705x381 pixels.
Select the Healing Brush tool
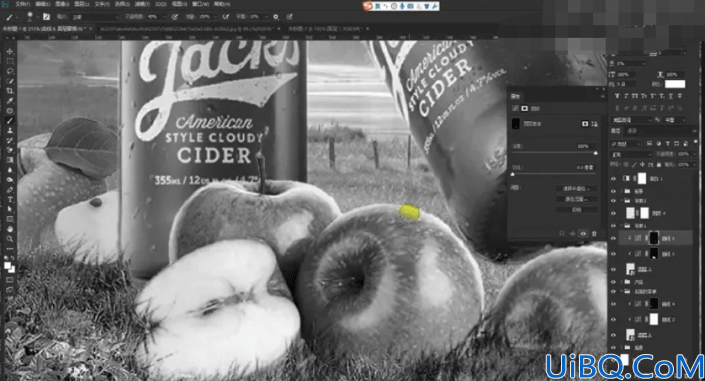(9, 111)
